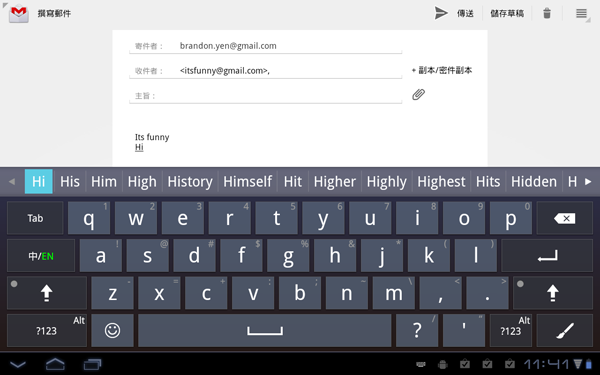This screenshot has width=600, height=375.
Task: Focus the subject 主旨 field
Action: (266, 96)
